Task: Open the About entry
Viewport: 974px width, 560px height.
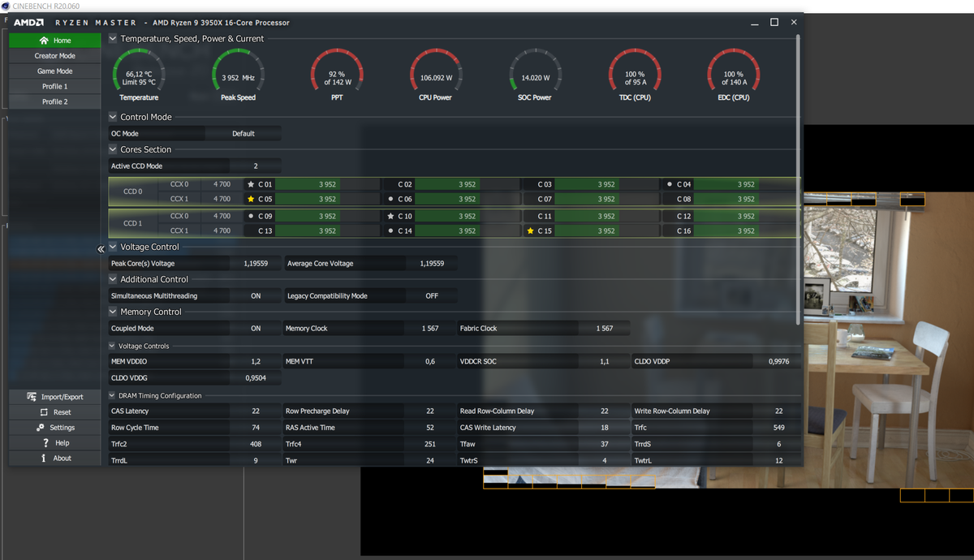Action: (x=55, y=459)
